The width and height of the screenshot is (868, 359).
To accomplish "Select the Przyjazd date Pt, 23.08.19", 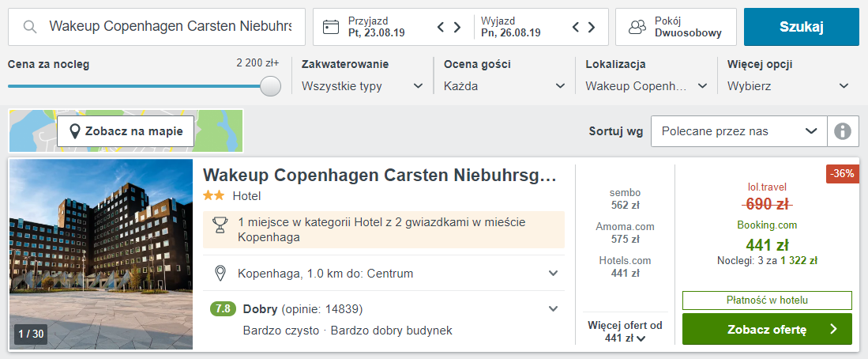I will tap(377, 32).
